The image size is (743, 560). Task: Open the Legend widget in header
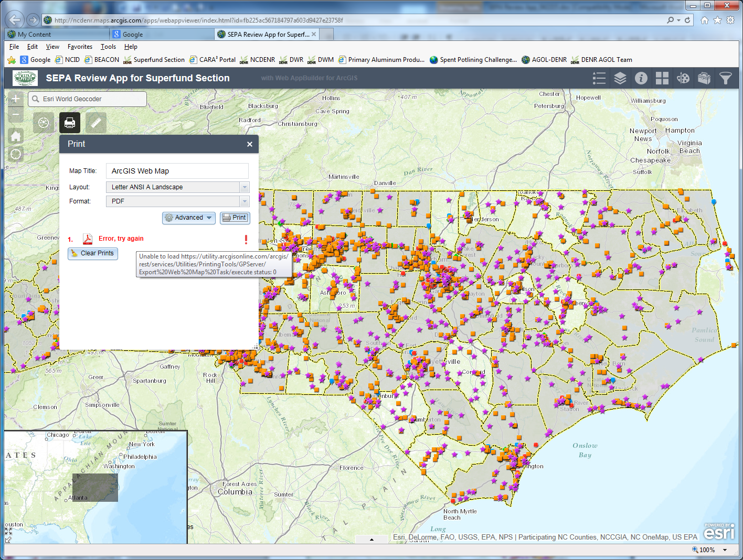(x=599, y=79)
